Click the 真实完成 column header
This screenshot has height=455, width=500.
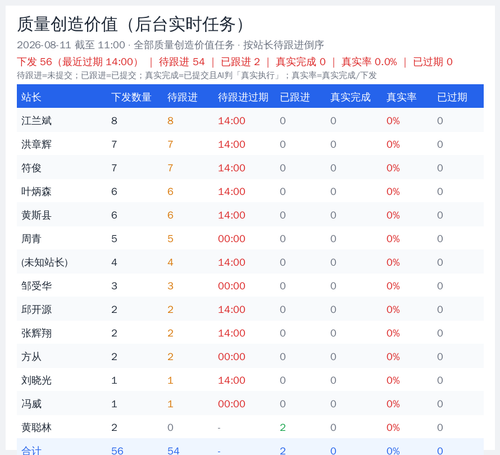click(x=350, y=97)
